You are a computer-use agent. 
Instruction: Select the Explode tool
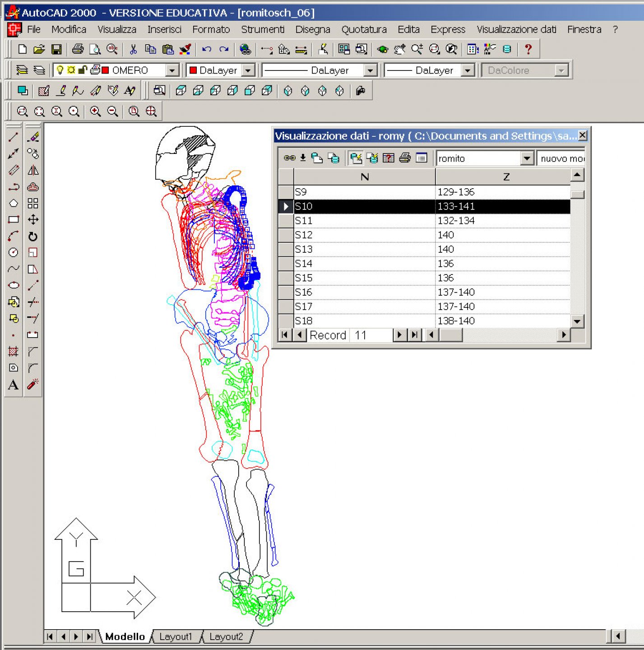(33, 385)
